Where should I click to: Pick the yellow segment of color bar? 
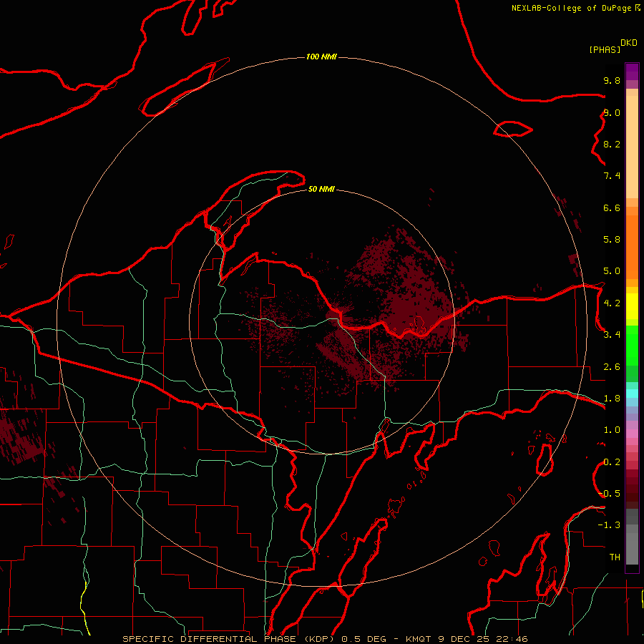[x=632, y=306]
